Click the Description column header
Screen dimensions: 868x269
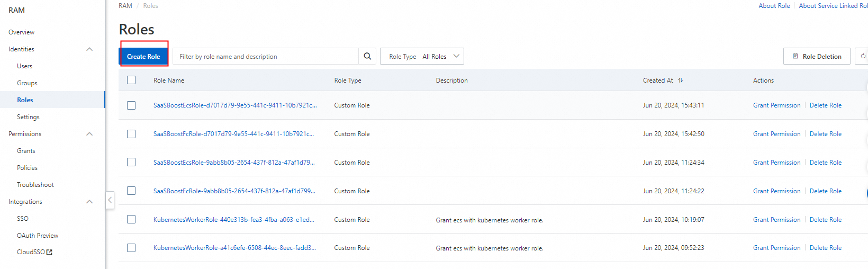pos(451,80)
